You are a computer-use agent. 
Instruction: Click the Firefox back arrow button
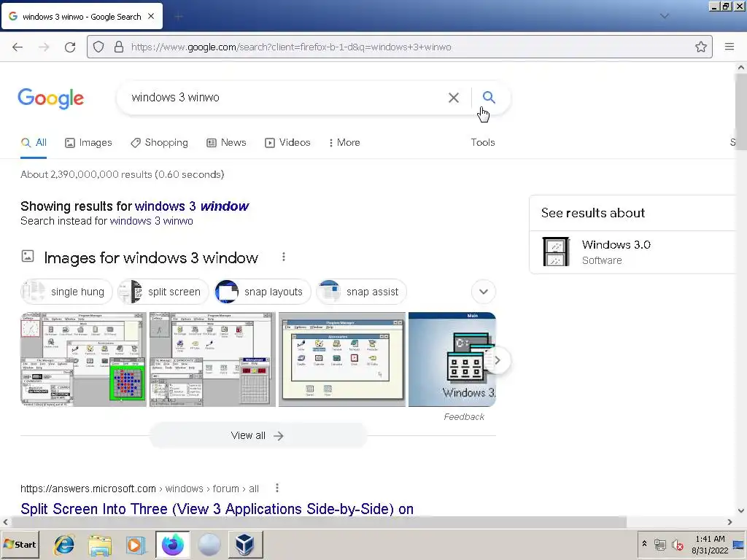point(18,47)
